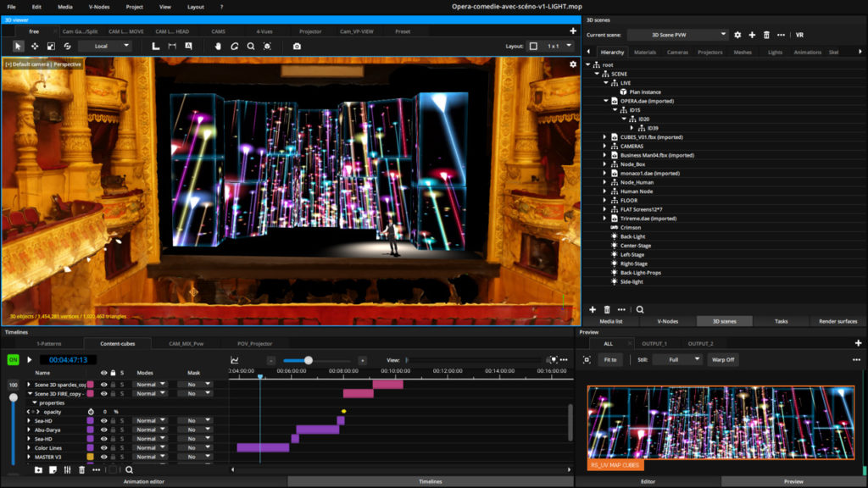Activate the hand pan tool
868x488 pixels.
coord(218,46)
